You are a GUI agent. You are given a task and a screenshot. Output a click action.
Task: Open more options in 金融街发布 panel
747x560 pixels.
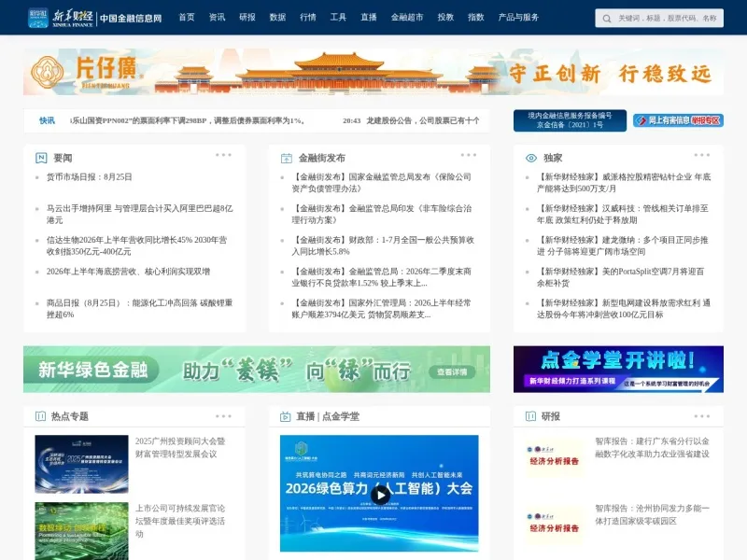[x=469, y=155]
